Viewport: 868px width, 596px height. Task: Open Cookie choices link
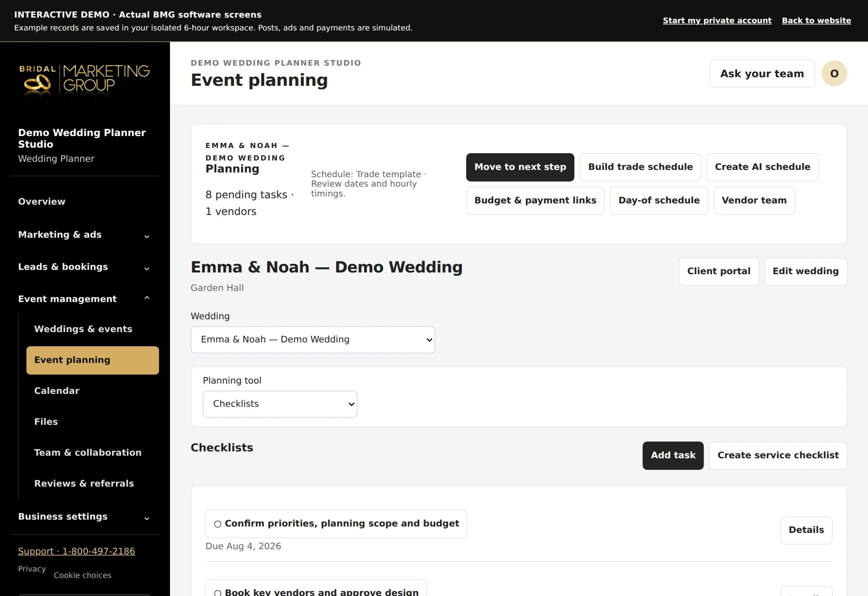(82, 575)
